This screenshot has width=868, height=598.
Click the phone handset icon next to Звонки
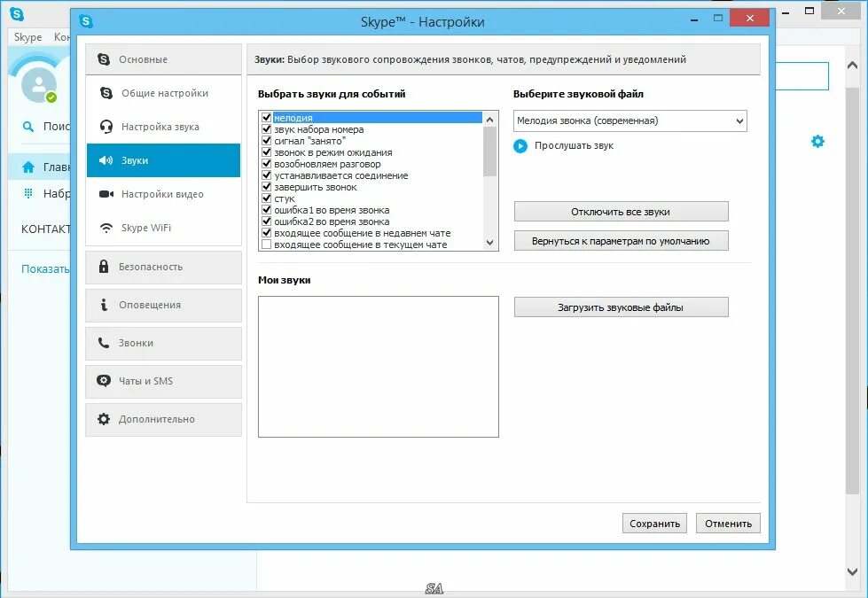click(x=104, y=343)
